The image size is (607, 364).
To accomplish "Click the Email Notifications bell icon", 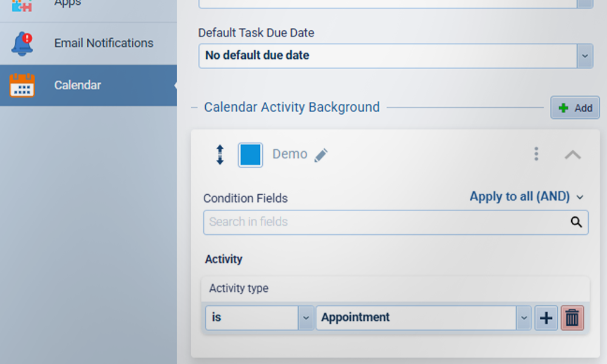I will pos(22,44).
